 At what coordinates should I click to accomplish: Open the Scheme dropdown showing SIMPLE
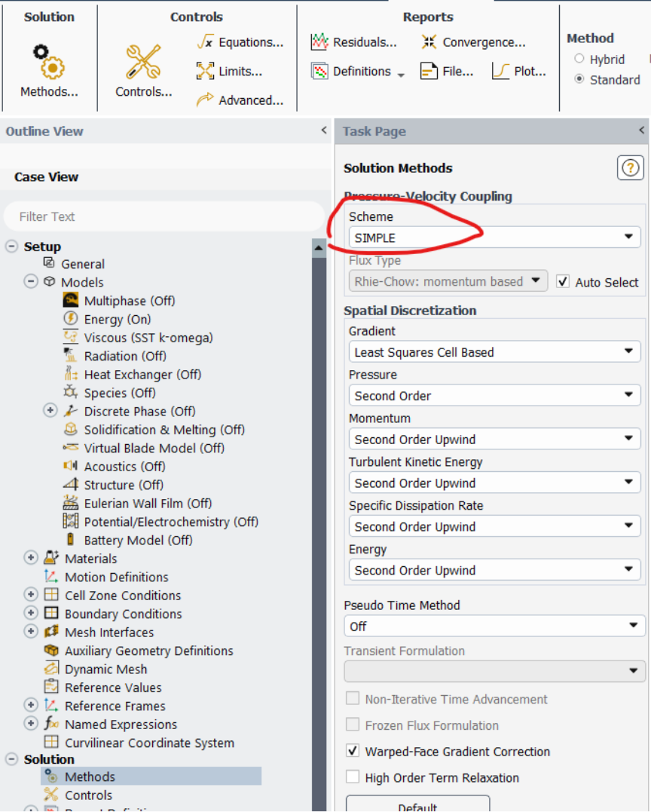(494, 237)
